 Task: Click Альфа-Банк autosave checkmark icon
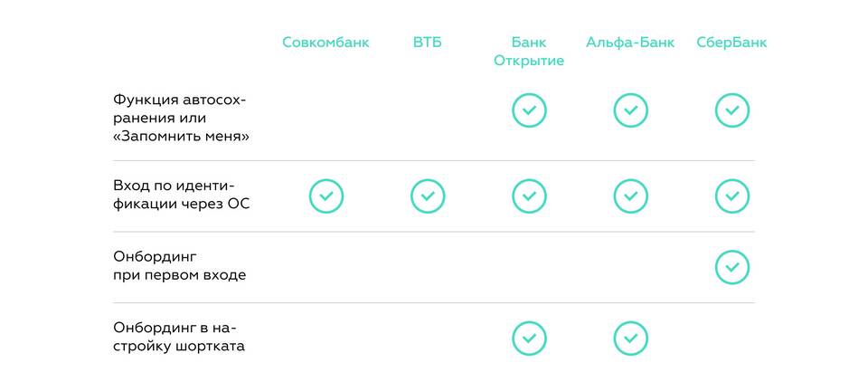630,110
